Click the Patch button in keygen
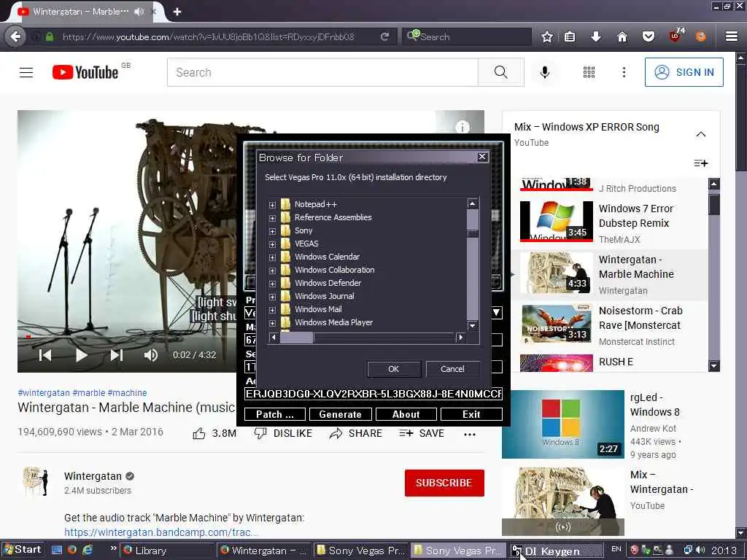 (275, 414)
